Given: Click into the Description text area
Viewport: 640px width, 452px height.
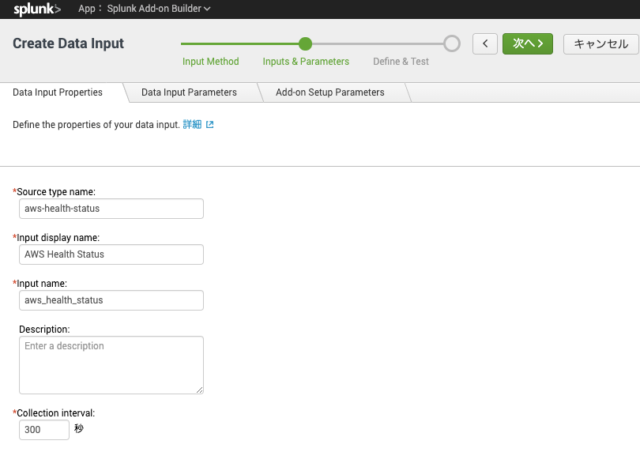Looking at the screenshot, I should click(111, 365).
